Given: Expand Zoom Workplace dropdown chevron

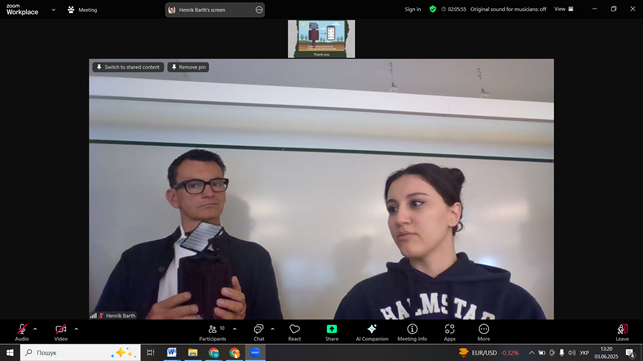Looking at the screenshot, I should (x=53, y=10).
